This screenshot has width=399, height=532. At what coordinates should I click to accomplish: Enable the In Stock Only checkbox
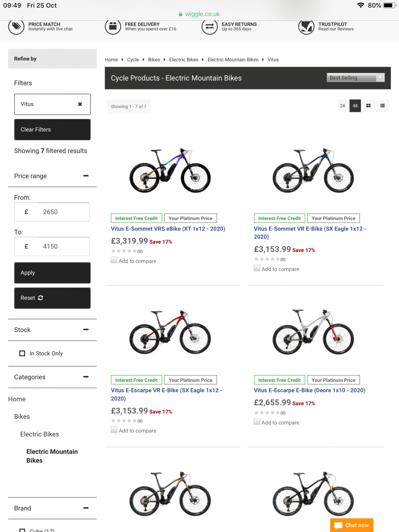pos(22,353)
